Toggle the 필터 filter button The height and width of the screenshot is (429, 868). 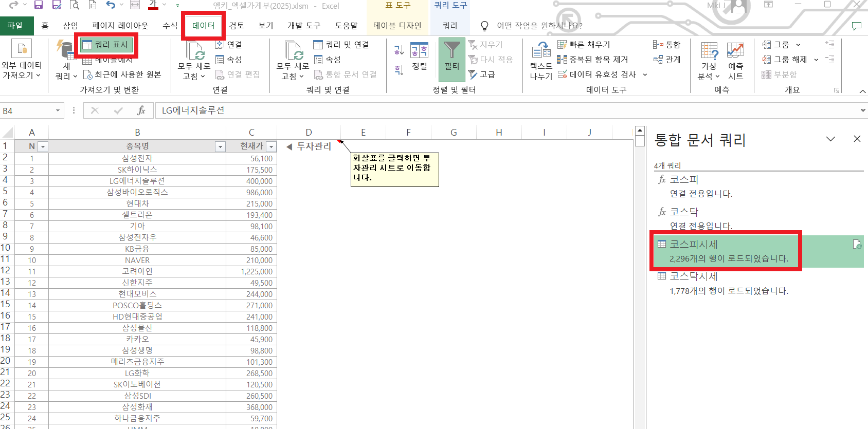452,60
